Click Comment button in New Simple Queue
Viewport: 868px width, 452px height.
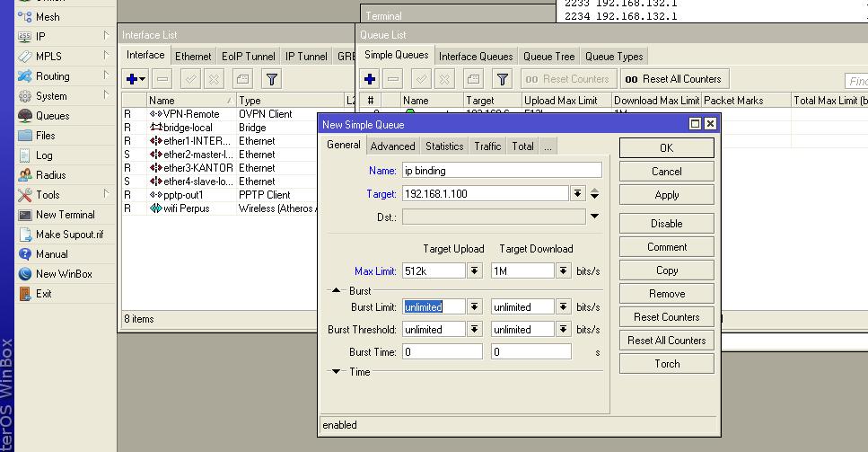coord(667,247)
